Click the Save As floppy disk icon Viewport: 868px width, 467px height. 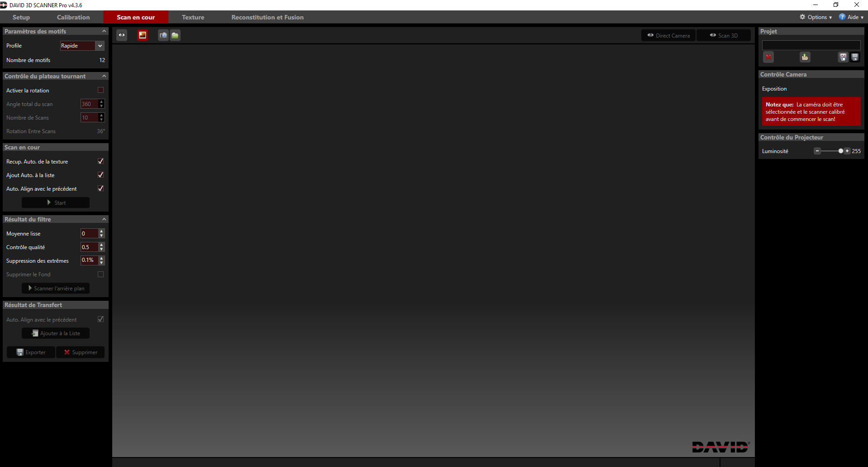[843, 57]
